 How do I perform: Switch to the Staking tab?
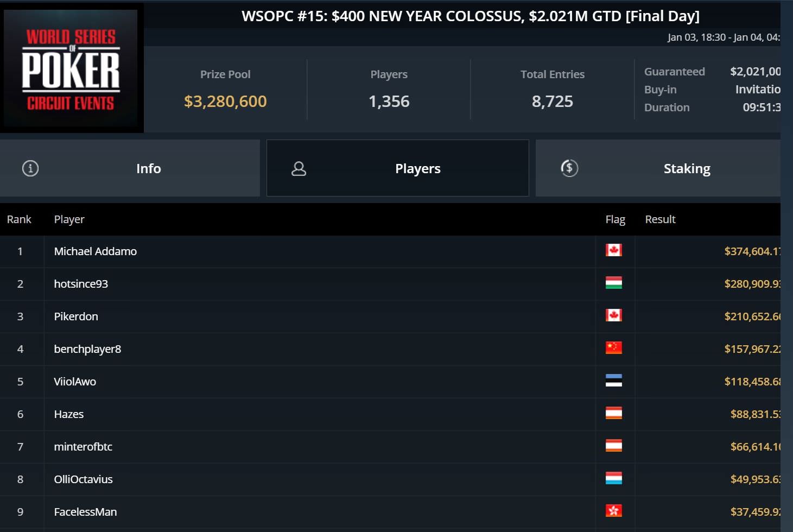686,169
